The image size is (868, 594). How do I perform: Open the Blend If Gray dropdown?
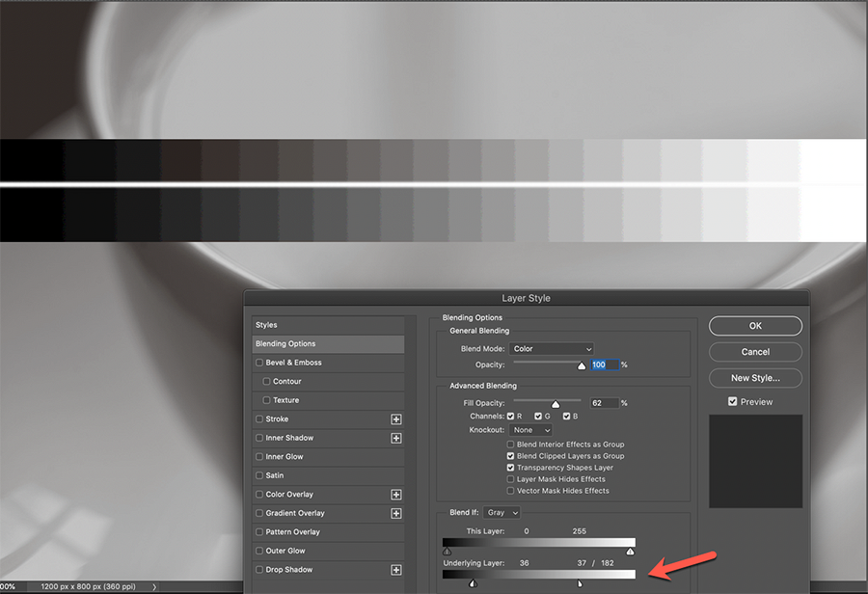click(502, 513)
